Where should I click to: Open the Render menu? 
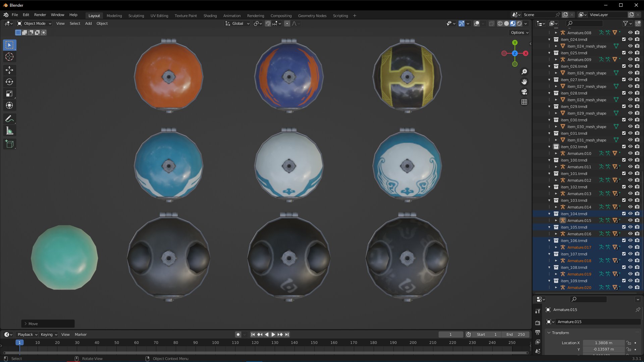coord(40,15)
